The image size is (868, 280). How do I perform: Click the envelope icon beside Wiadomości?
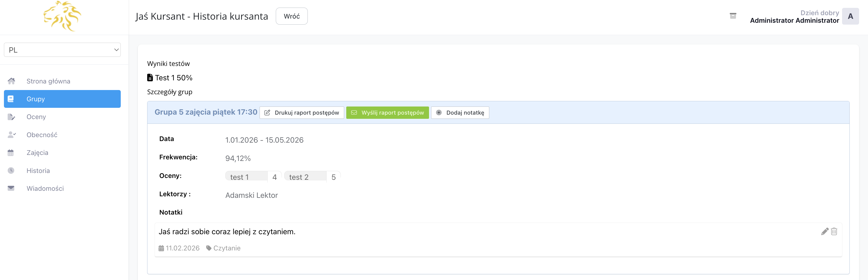11,188
